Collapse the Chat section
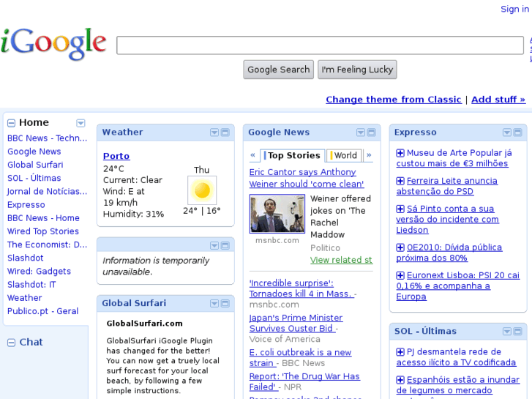Viewport: 532px width, 399px height. point(11,343)
